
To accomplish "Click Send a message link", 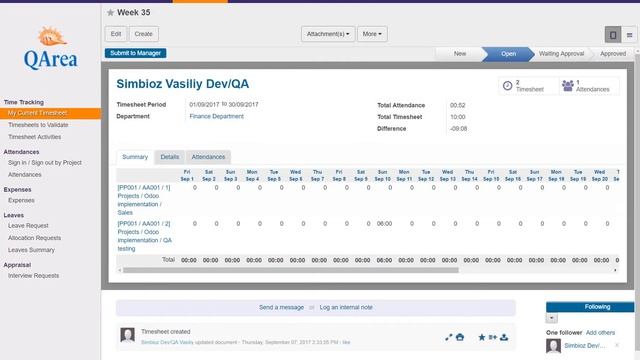I will [281, 307].
